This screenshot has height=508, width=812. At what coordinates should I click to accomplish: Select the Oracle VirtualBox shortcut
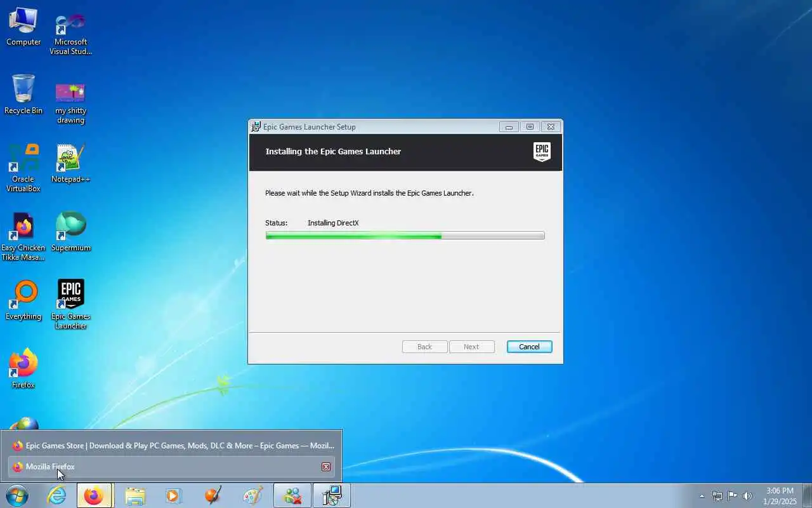point(23,168)
